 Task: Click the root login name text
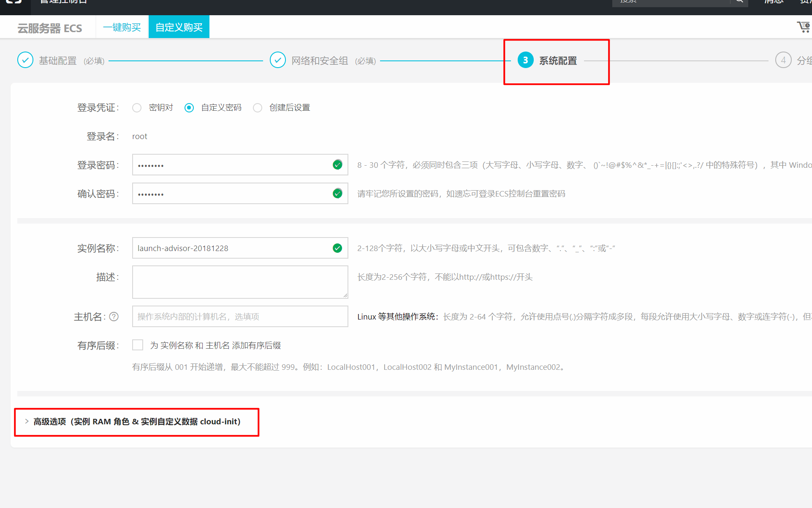[140, 137]
